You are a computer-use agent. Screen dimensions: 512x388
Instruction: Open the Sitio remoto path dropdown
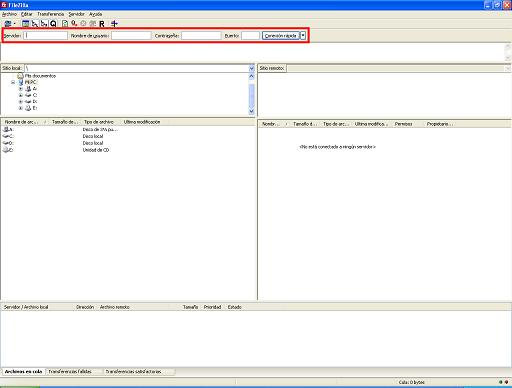(x=508, y=68)
